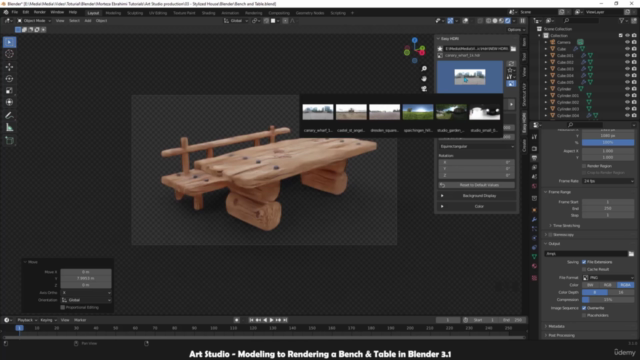Click the viewport zoom magnifier icon
Viewport: 640px width, 360px height.
point(424,69)
